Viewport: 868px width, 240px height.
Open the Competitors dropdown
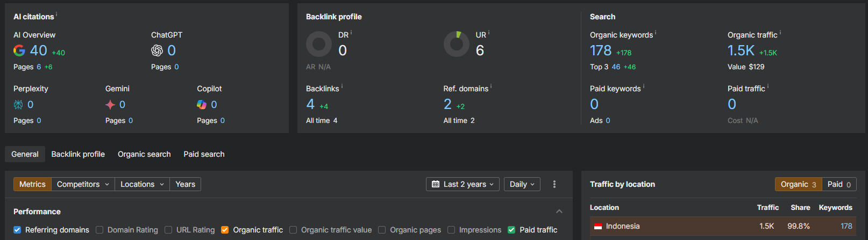pyautogui.click(x=83, y=184)
